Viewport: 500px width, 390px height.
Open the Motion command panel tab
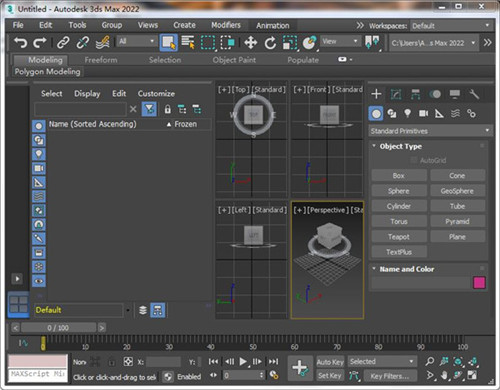(x=435, y=94)
